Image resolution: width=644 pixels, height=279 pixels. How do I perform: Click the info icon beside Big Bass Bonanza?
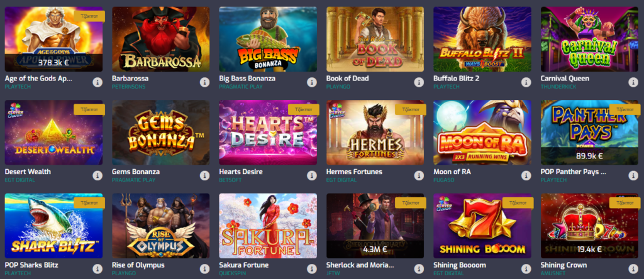pyautogui.click(x=312, y=82)
